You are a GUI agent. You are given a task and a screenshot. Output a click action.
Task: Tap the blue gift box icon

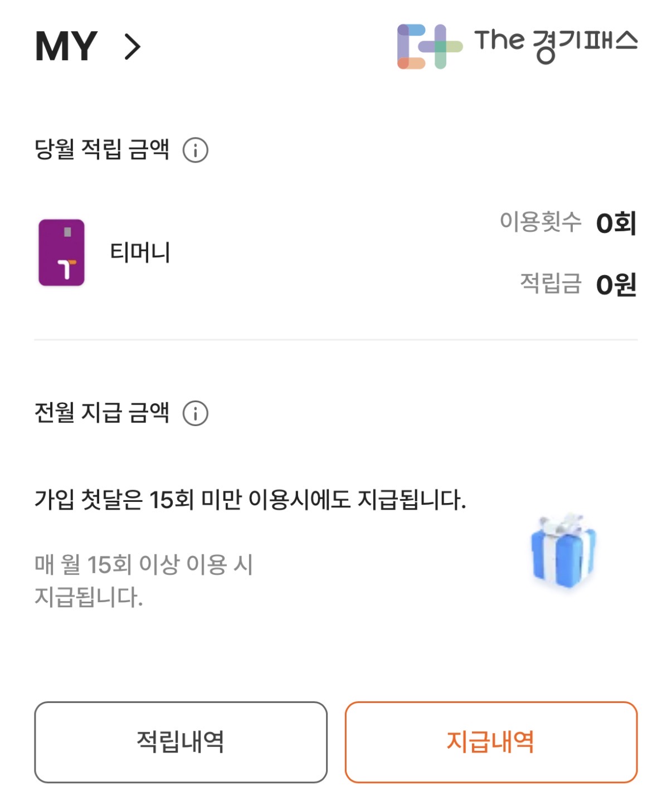(563, 550)
